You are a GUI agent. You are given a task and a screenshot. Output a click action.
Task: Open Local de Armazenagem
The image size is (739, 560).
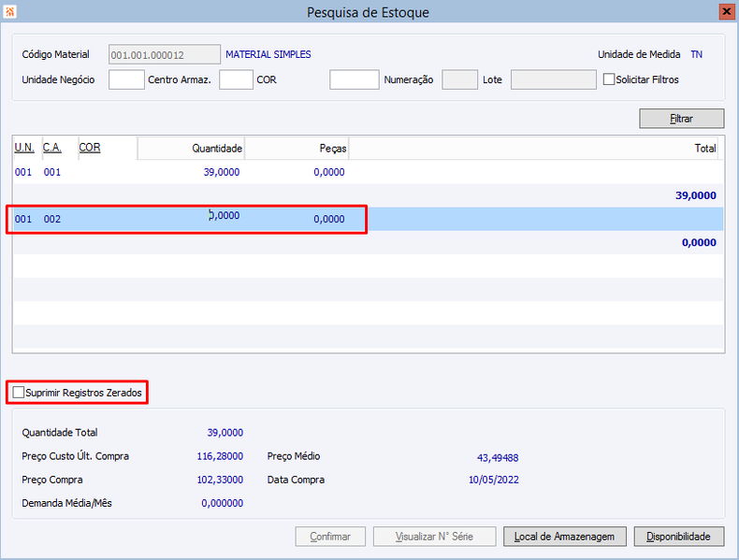(565, 537)
